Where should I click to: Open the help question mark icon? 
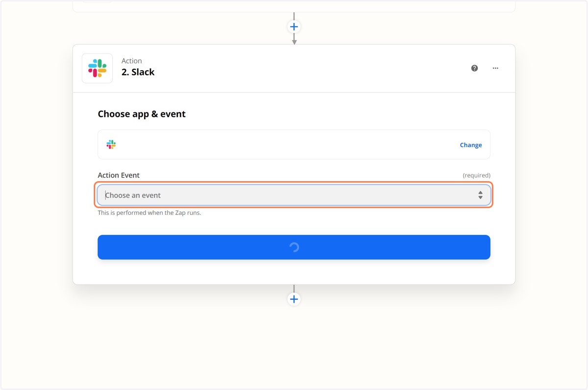tap(474, 68)
